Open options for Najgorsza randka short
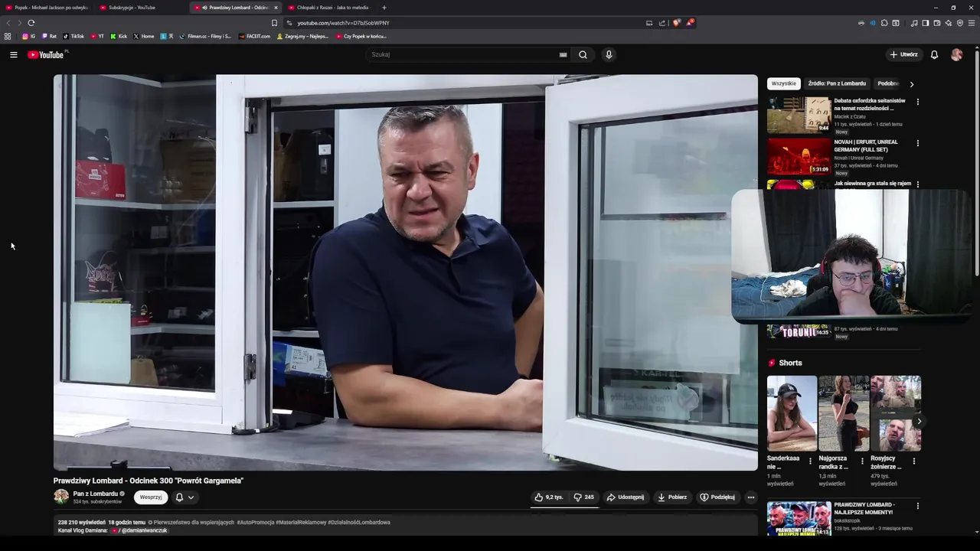This screenshot has height=551, width=980. point(862,461)
